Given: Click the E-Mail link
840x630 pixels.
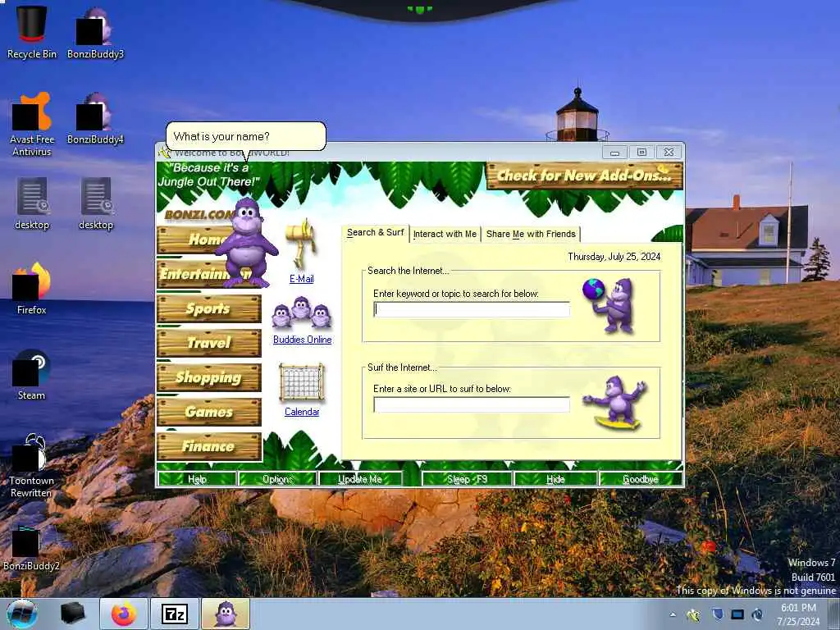Looking at the screenshot, I should click(302, 279).
